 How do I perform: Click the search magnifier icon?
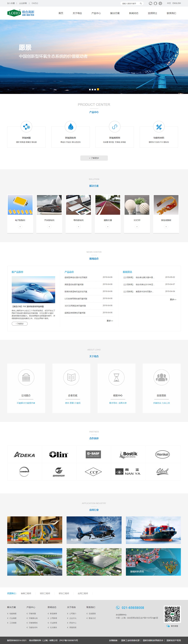pyautogui.click(x=141, y=3)
